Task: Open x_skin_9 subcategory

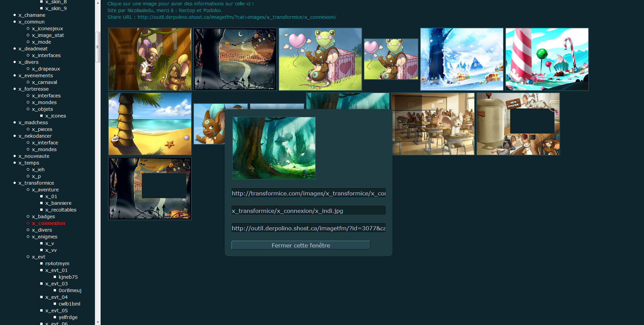Action: [56, 8]
